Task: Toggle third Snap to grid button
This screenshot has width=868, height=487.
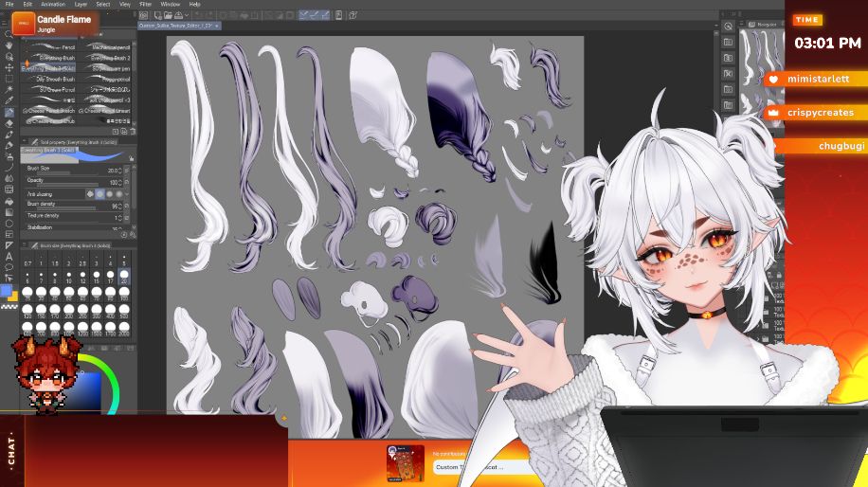Action: [x=325, y=15]
